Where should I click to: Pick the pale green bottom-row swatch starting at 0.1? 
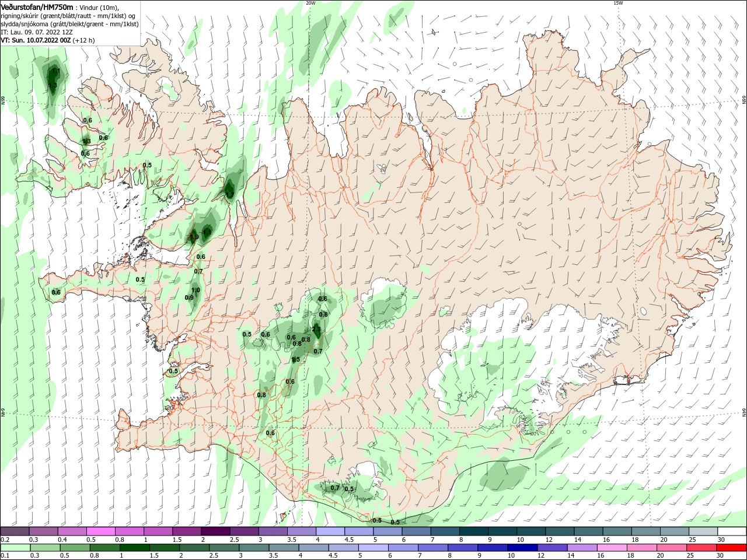point(15,548)
